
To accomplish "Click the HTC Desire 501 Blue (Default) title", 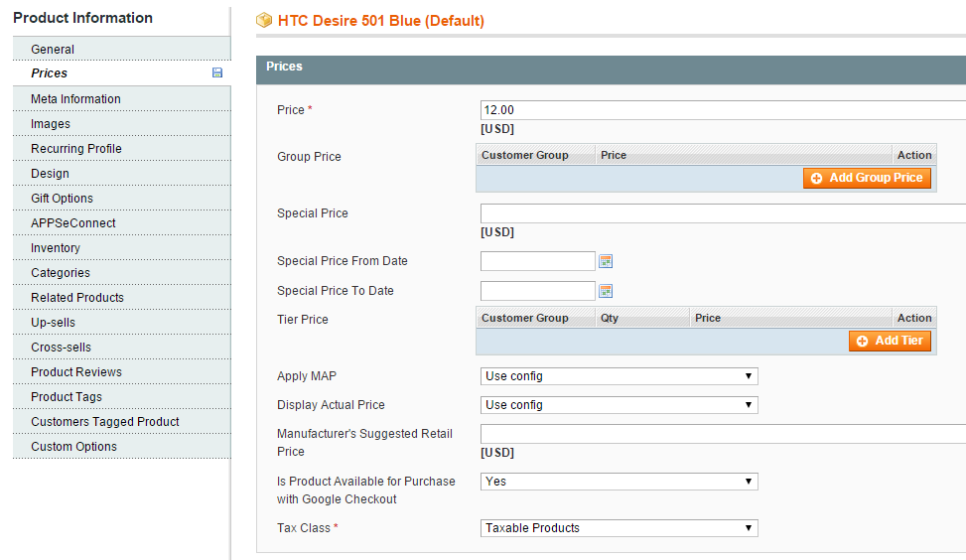I will tap(380, 21).
